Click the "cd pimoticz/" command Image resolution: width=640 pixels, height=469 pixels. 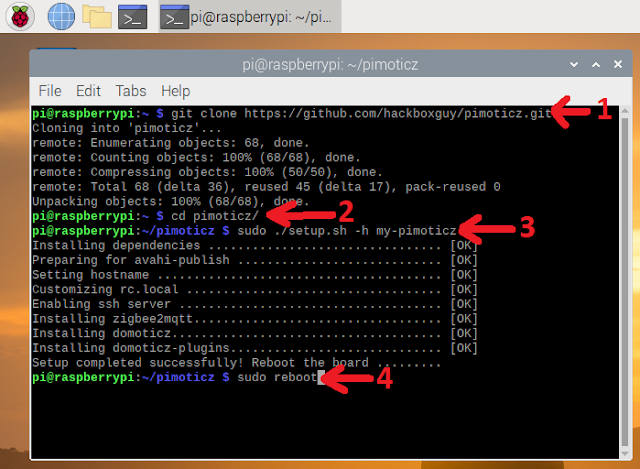(x=215, y=216)
